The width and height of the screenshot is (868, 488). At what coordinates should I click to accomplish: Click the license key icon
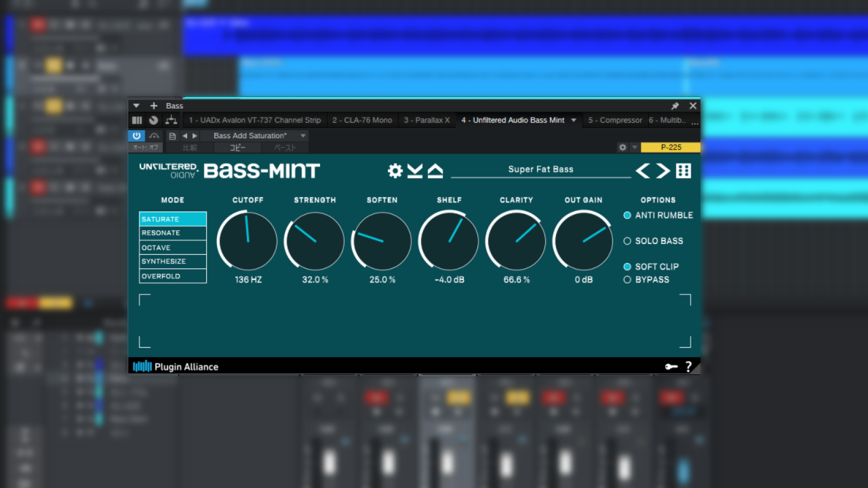tap(671, 367)
